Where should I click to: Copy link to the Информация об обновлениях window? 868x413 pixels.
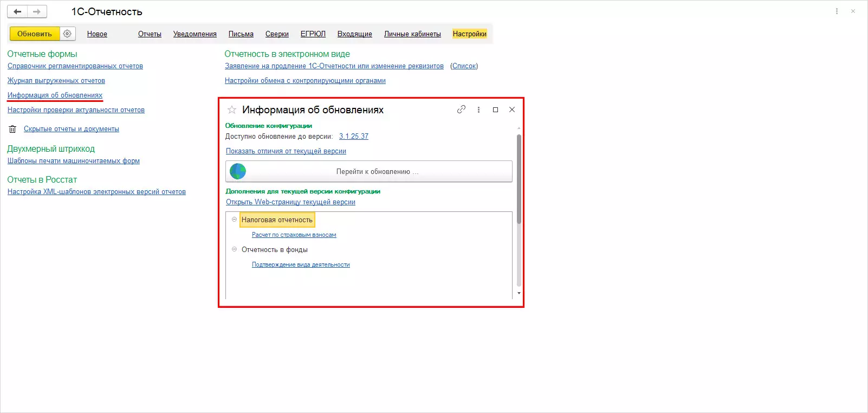pos(461,109)
